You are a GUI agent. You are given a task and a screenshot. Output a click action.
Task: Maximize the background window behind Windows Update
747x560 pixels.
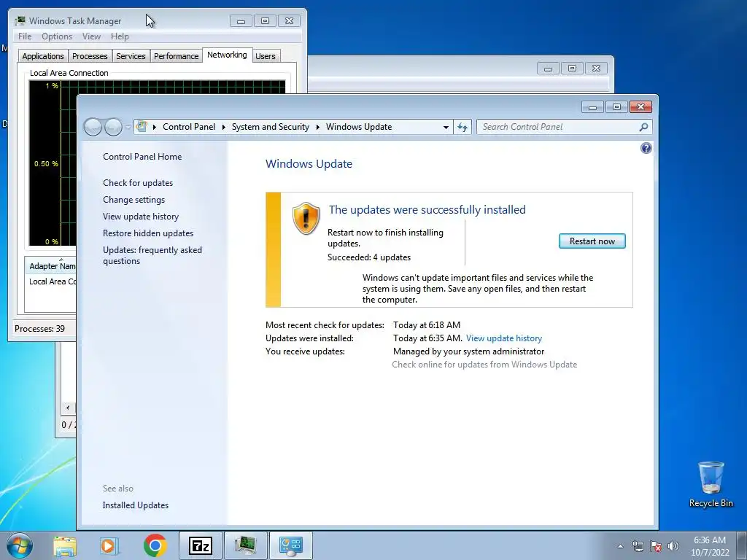tap(572, 69)
